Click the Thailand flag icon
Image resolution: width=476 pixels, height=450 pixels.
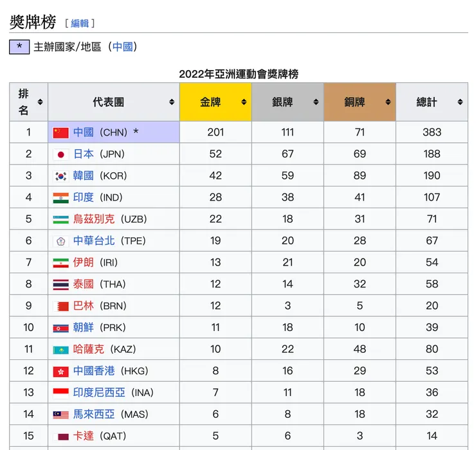[60, 285]
